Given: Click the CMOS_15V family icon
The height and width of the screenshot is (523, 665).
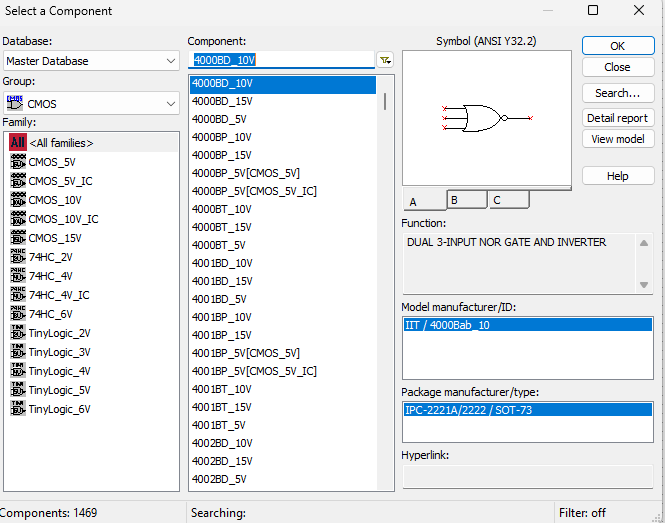Looking at the screenshot, I should tap(17, 238).
